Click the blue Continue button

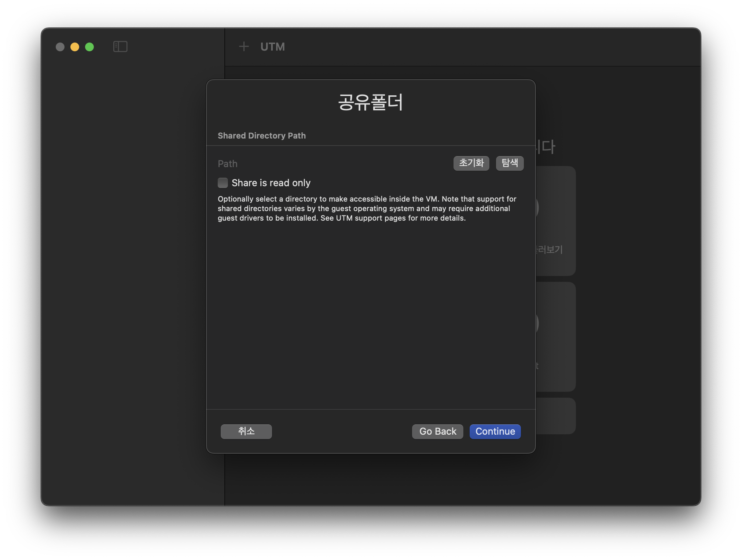click(x=495, y=431)
